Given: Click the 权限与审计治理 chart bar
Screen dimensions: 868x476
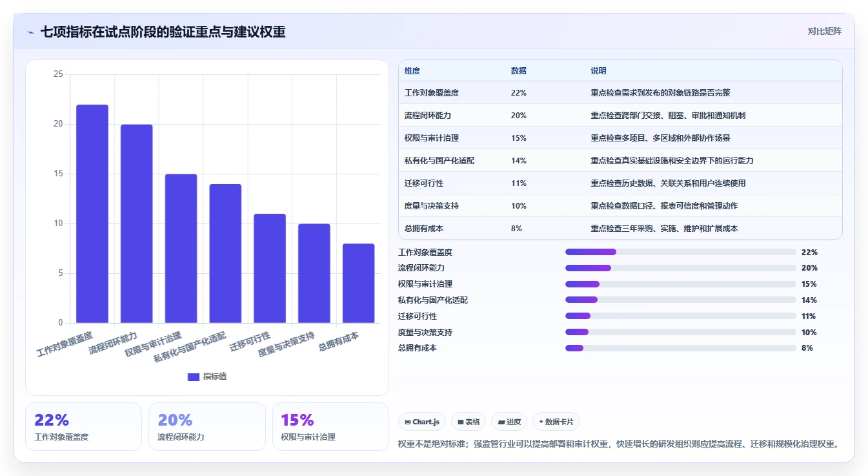Looking at the screenshot, I should (181, 249).
